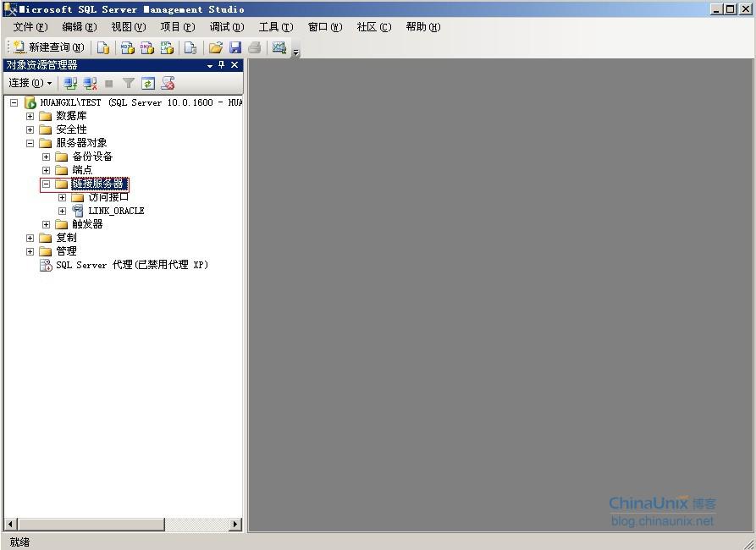
Task: Open the 调试(D) menu
Action: pos(227,27)
